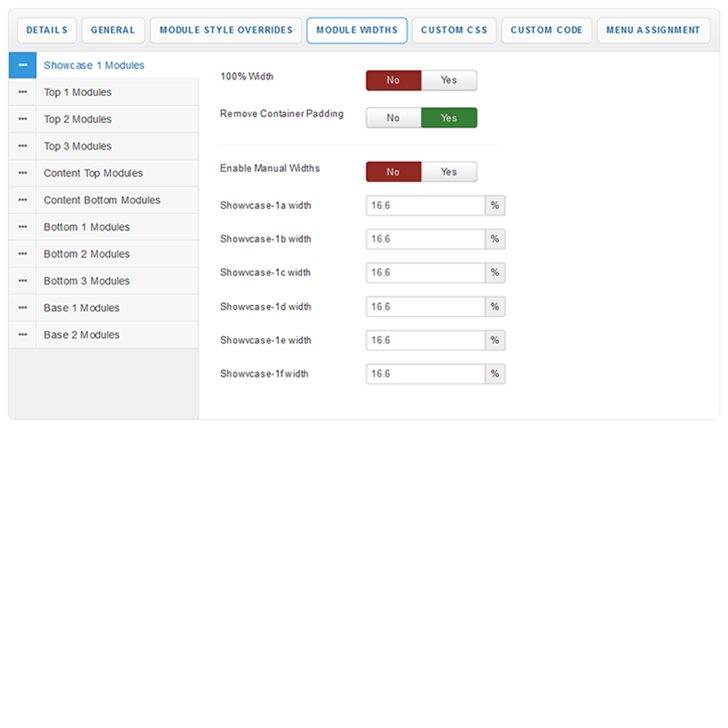
Task: Click the handle icon beside Bottom 1 Modules
Action: click(22, 227)
